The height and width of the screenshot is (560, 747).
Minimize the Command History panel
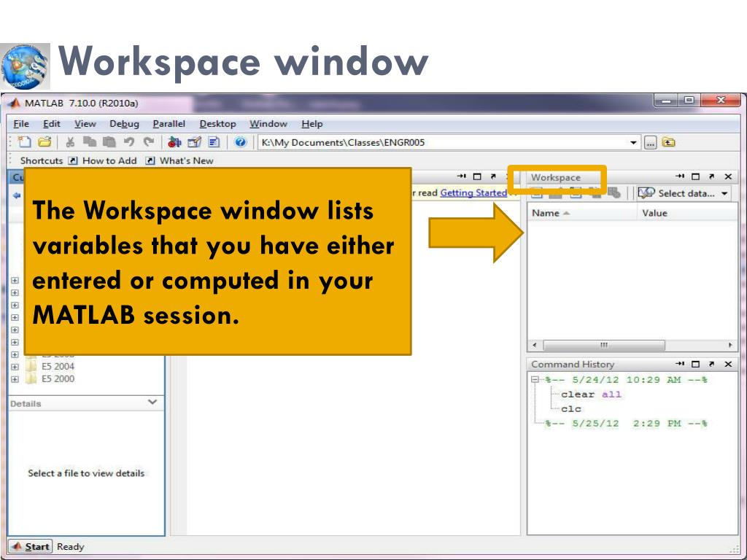(680, 365)
